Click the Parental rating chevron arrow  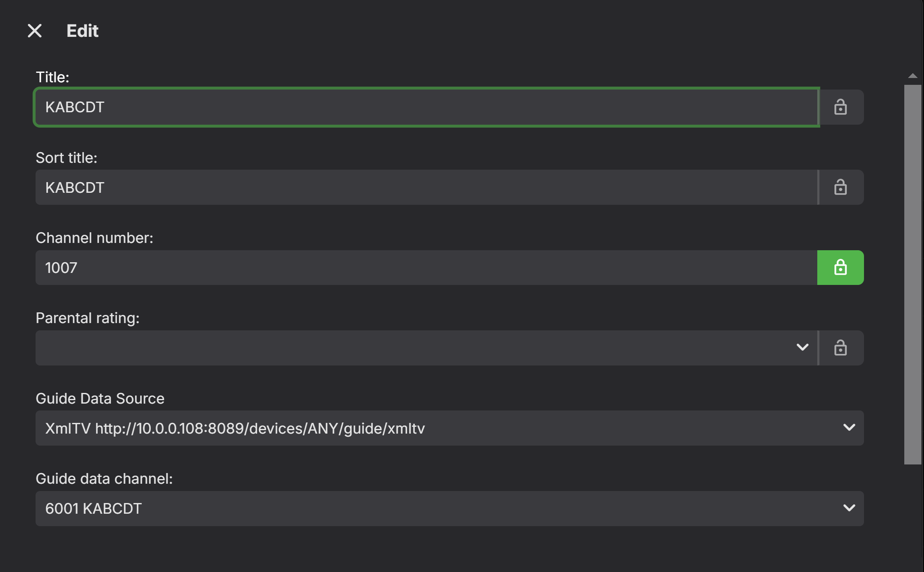coord(802,347)
